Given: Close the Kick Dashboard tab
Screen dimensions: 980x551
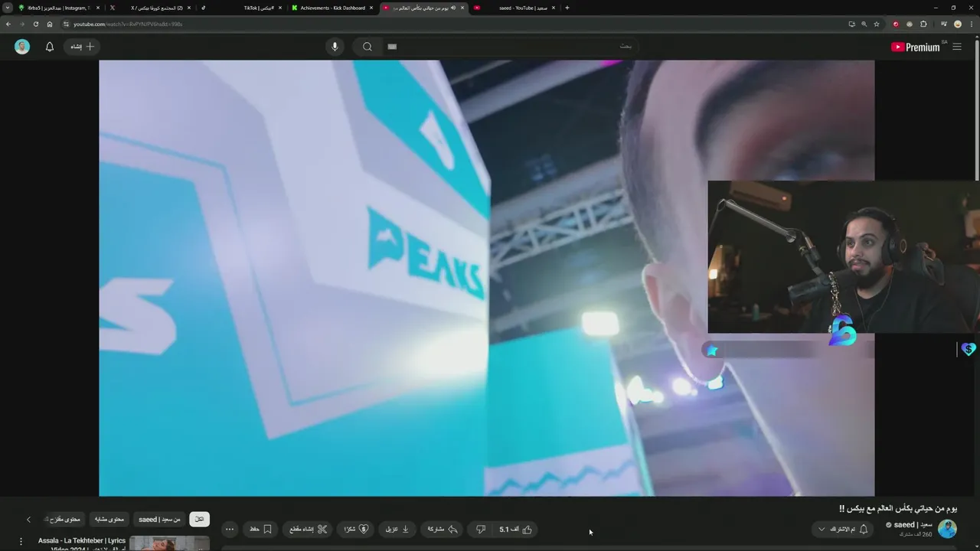Looking at the screenshot, I should (x=371, y=8).
